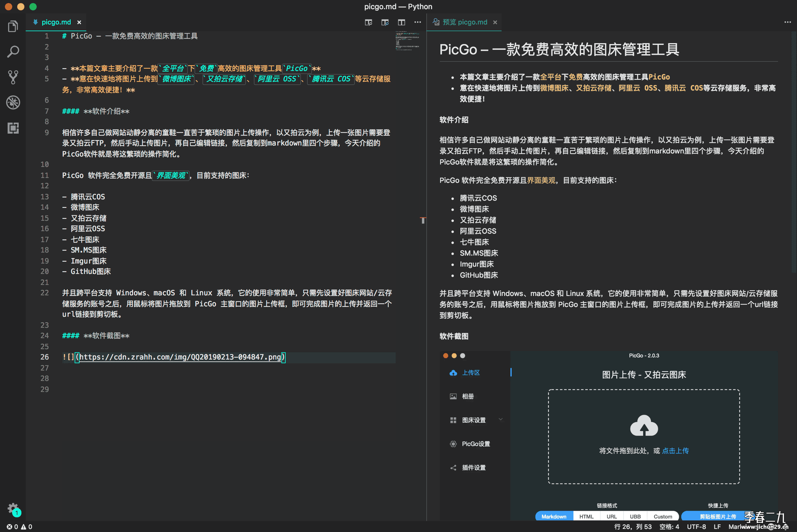This screenshot has height=532, width=797.
Task: Click the SM.MS图床 item in preview
Action: tap(479, 253)
